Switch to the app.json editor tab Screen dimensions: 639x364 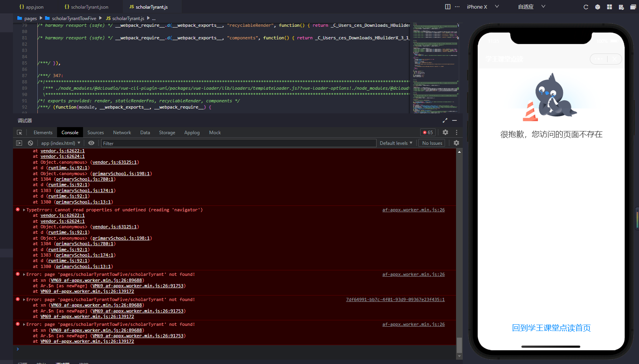coord(31,7)
